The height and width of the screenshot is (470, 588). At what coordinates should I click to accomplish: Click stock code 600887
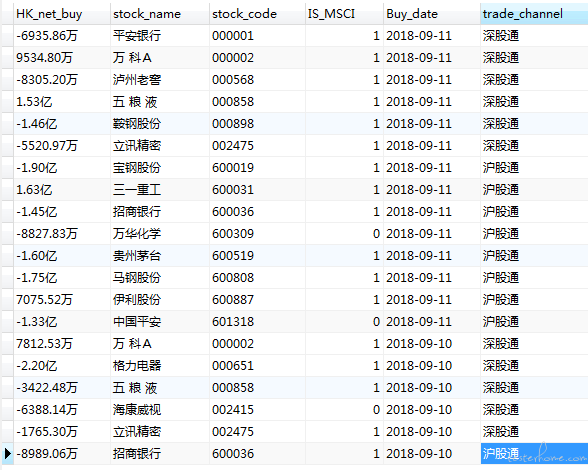pyautogui.click(x=233, y=300)
